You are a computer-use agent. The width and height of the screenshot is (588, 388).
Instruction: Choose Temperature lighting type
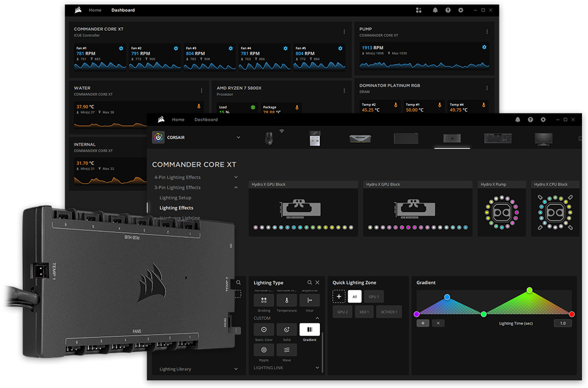pos(286,300)
